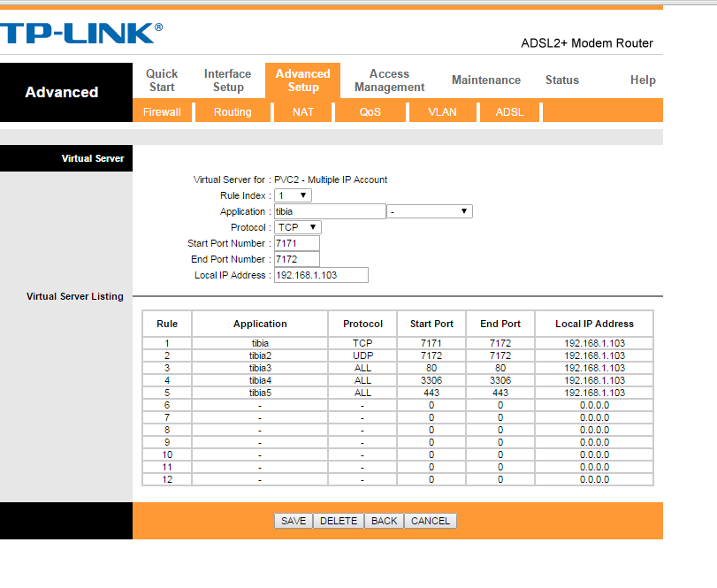Open the Firewall submenu
The height and width of the screenshot is (588, 717).
coord(162,112)
